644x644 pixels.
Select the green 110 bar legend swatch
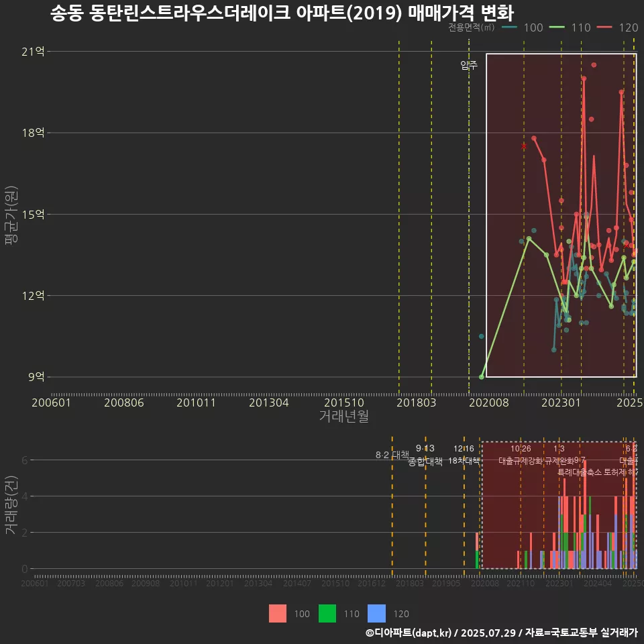pos(327,614)
